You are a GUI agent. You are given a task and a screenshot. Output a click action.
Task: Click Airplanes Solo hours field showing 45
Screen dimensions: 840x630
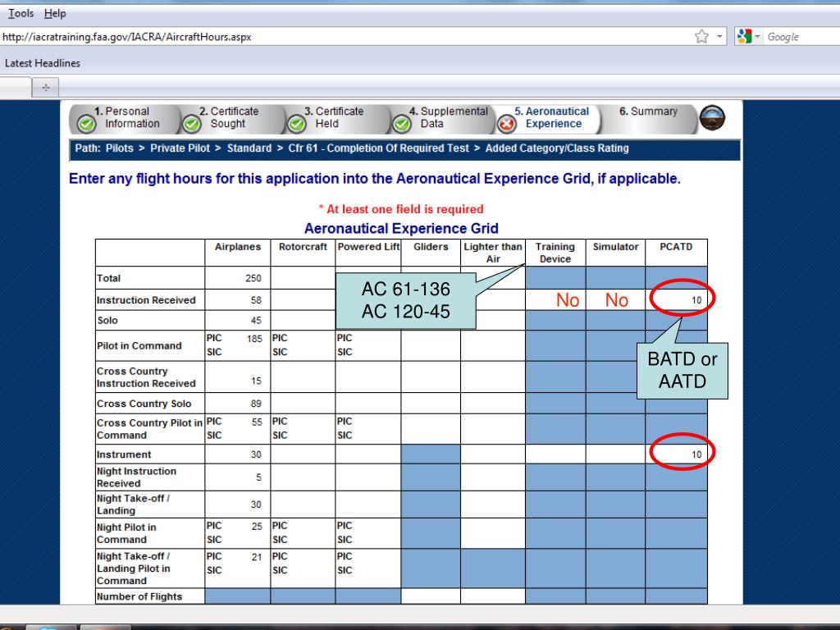tap(238, 321)
